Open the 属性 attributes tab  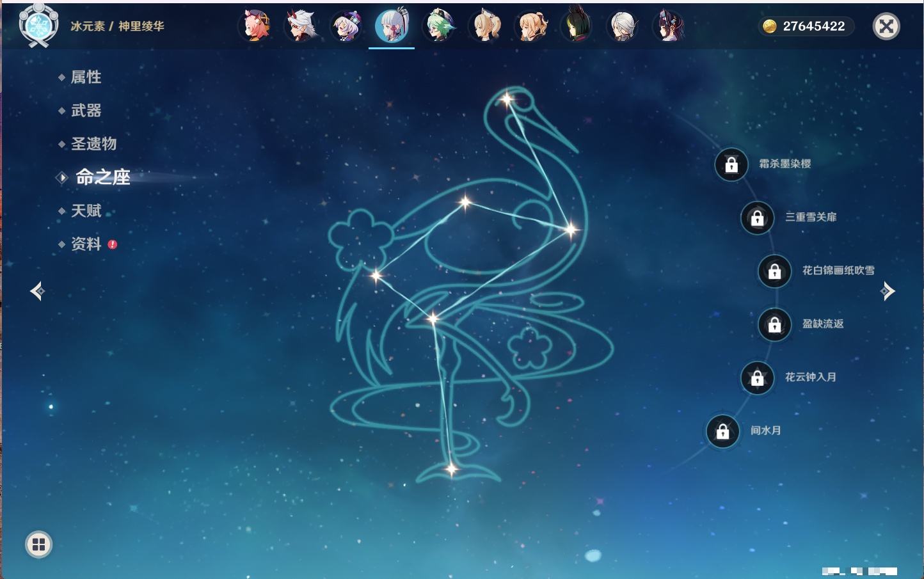[x=86, y=77]
